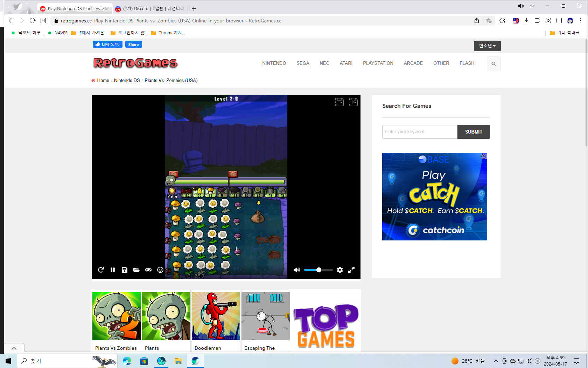Click the screen capture icon in toolbar

pyautogui.click(x=548, y=21)
